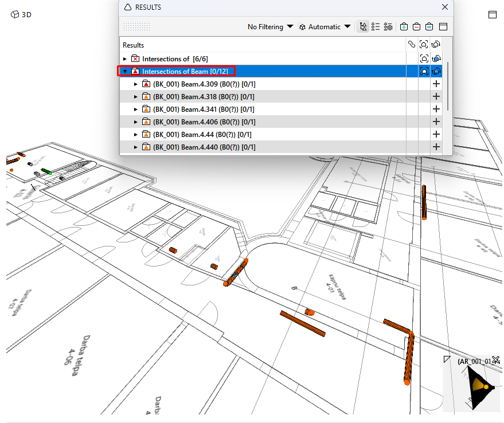Image resolution: width=504 pixels, height=423 pixels.
Task: Click the link column header icon
Action: (x=412, y=44)
